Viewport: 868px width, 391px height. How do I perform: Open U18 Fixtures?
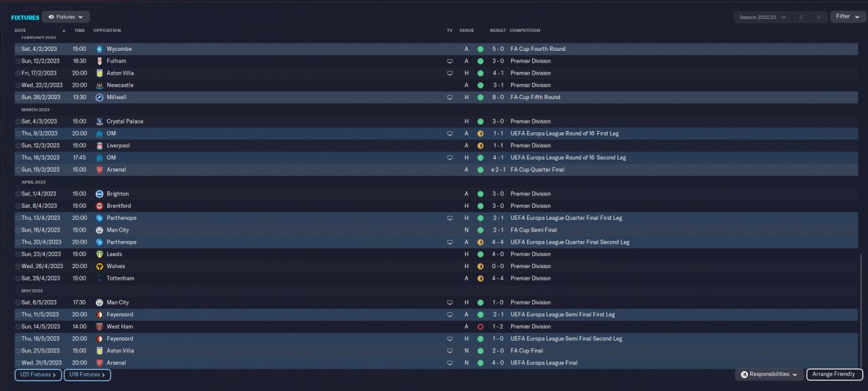point(87,375)
